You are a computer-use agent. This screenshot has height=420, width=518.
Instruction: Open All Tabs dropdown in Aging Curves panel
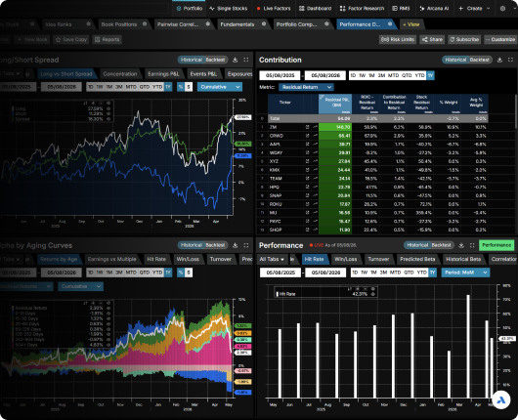[11, 259]
